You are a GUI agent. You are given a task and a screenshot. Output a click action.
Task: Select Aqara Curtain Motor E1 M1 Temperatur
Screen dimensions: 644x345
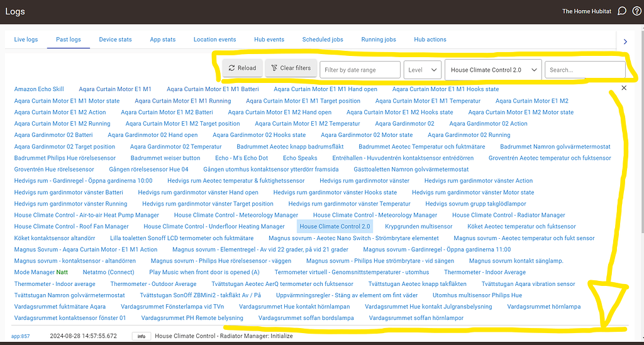pos(428,101)
